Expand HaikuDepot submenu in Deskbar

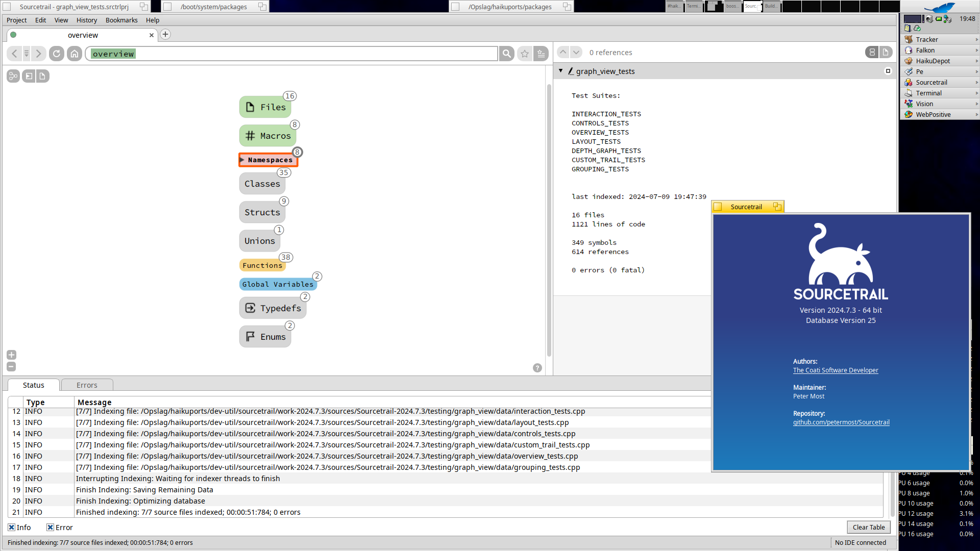click(976, 61)
